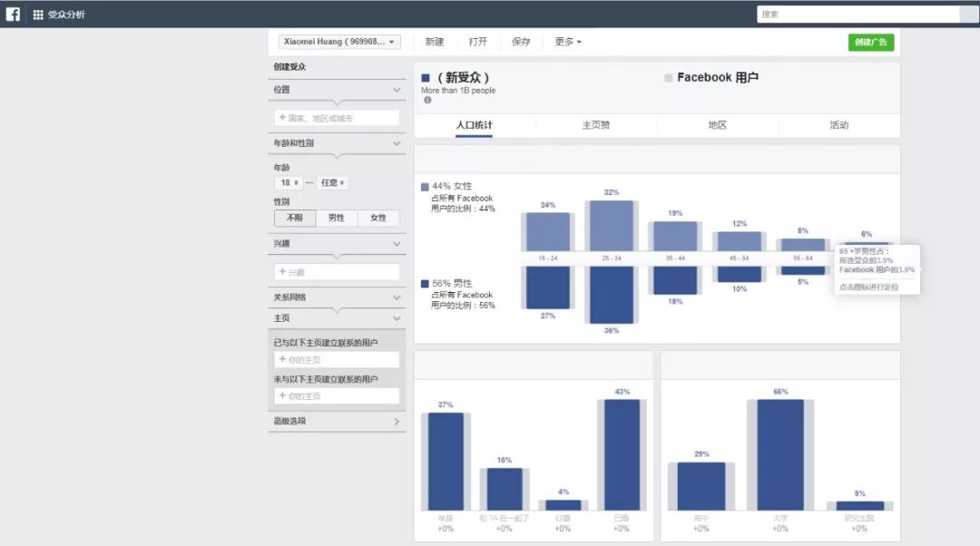Click the 订婚 bar showing 4%
Viewport: 980px width, 546px height.
pos(563,505)
